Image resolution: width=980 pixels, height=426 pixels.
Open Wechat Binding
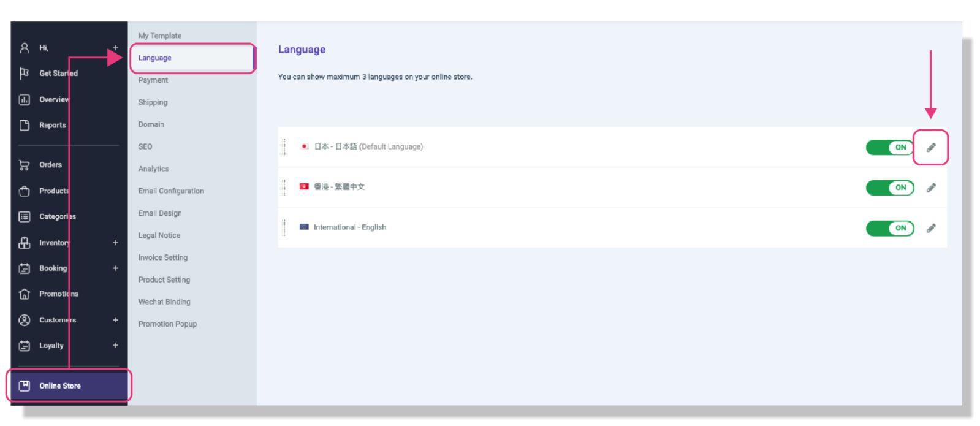click(164, 302)
